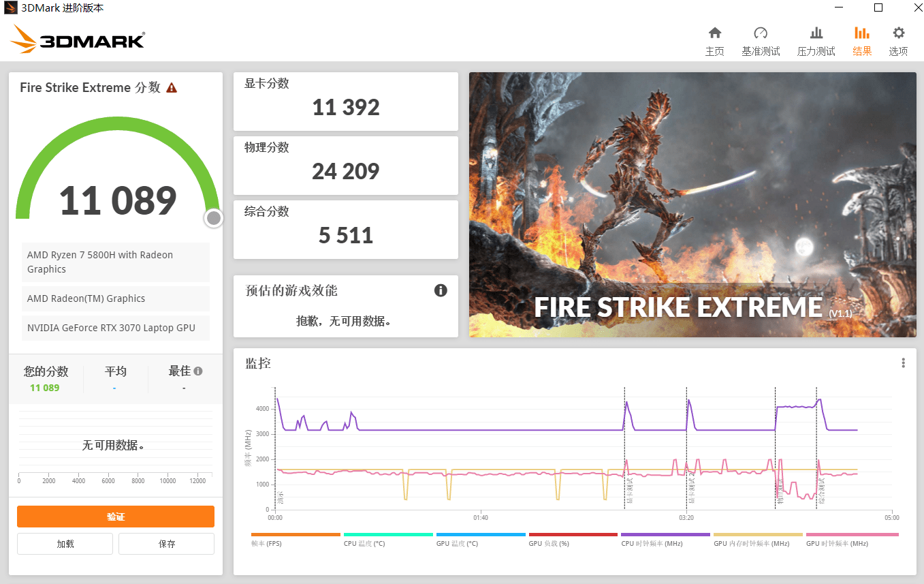
Task: Click the Fire Strike Extreme artwork image
Action: 692,204
